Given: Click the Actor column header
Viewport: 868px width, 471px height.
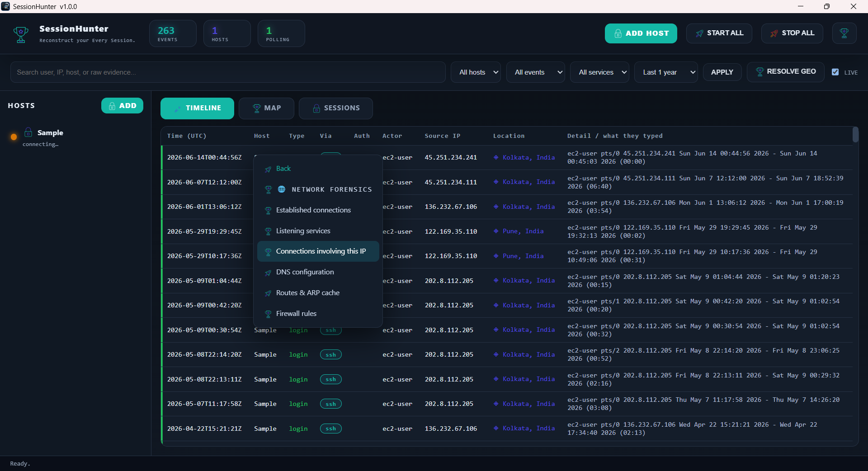Looking at the screenshot, I should 392,136.
